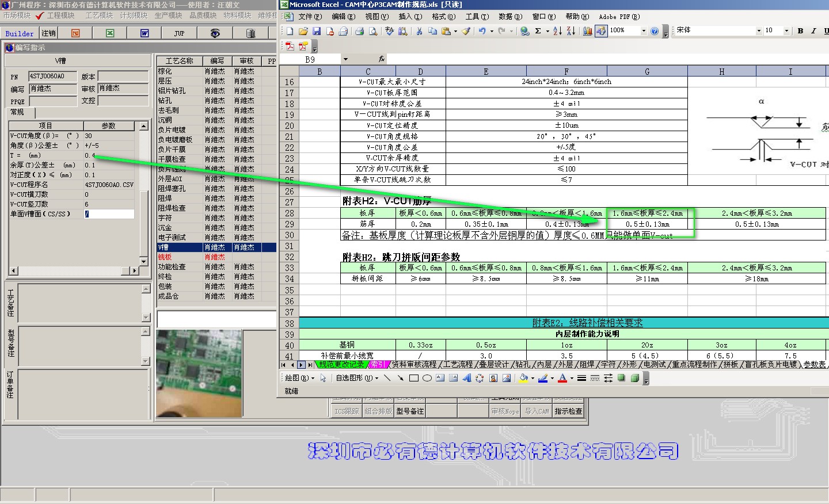The image size is (829, 504).
Task: Toggle Bold formatting
Action: [800, 31]
